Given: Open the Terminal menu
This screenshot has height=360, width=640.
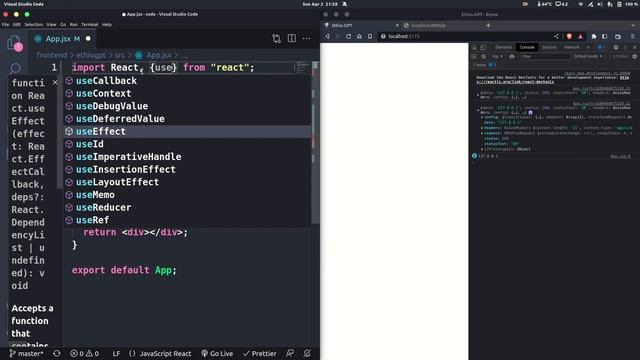Looking at the screenshot, I should pyautogui.click(x=89, y=24).
